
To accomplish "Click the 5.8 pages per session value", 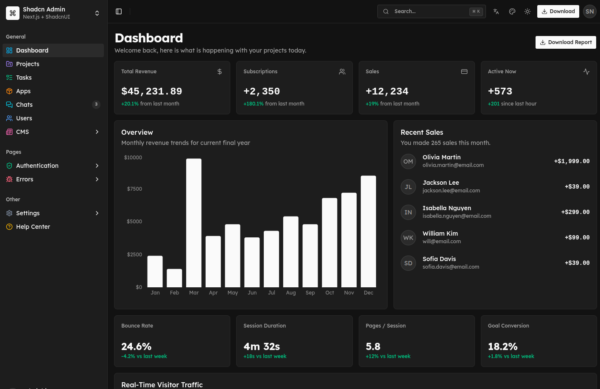I will (x=373, y=347).
